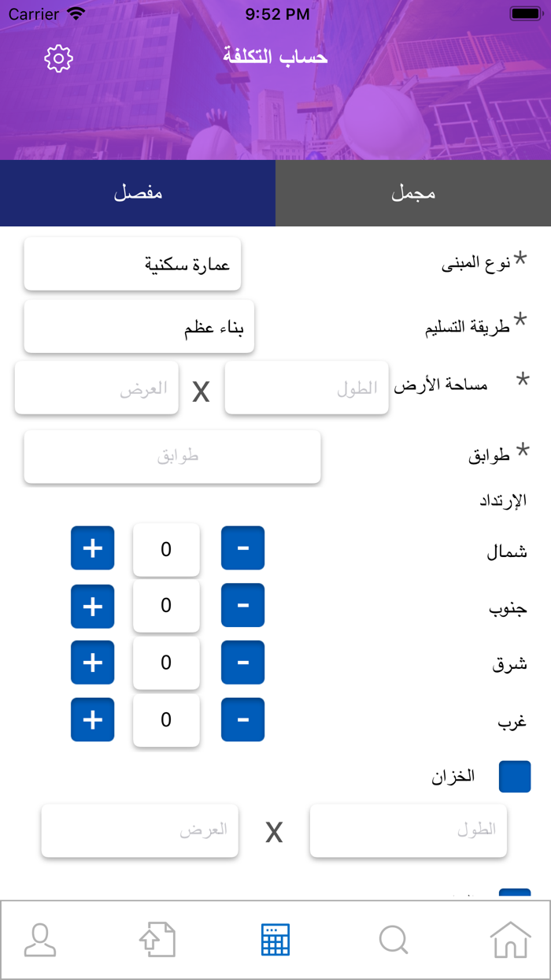Go to the home icon in bottom bar
This screenshot has width=551, height=980.
(x=511, y=939)
